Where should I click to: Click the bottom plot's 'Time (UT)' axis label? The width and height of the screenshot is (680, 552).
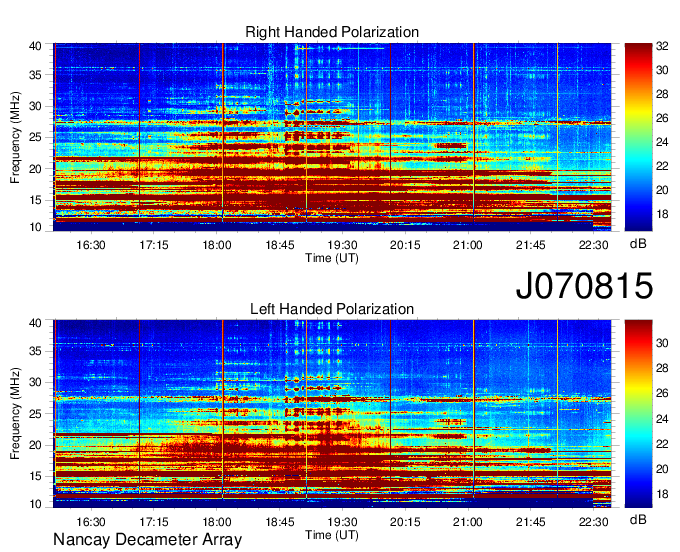click(332, 535)
